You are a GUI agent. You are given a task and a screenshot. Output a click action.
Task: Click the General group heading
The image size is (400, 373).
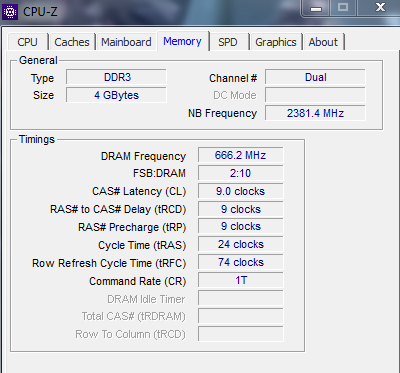coord(38,60)
